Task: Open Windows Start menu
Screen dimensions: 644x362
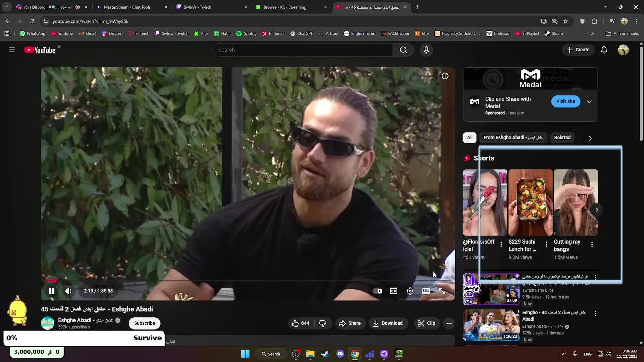Action: (246, 354)
